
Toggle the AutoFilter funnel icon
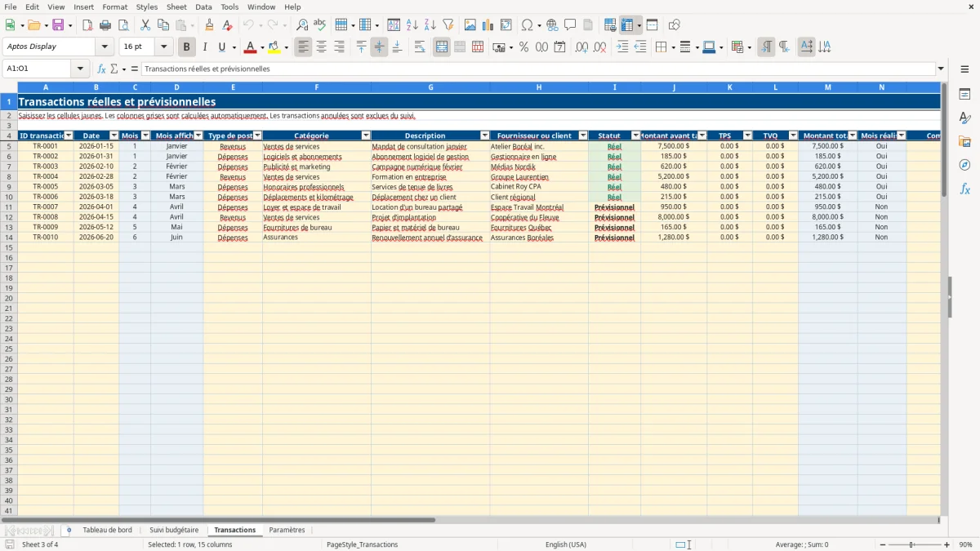(x=448, y=25)
